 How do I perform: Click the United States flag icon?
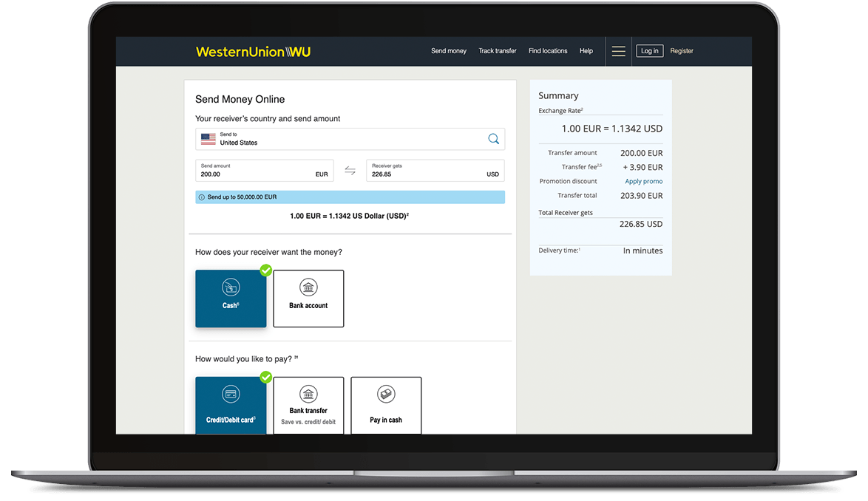tap(208, 139)
